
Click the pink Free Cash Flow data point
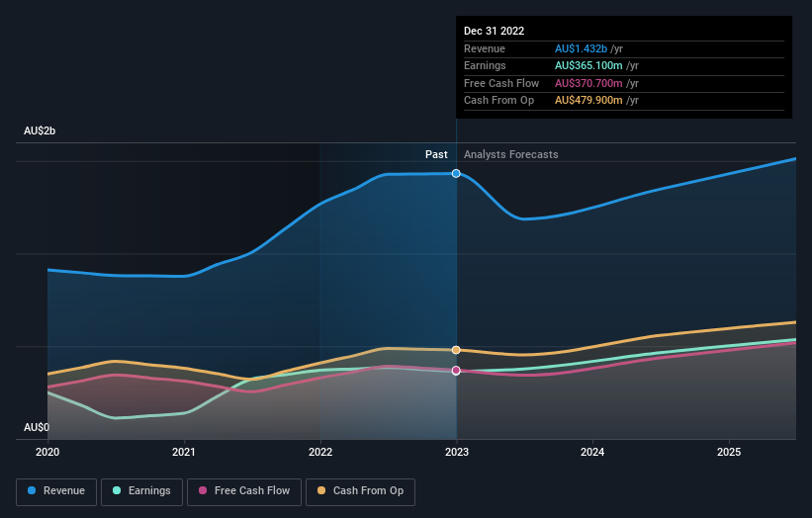(x=456, y=371)
